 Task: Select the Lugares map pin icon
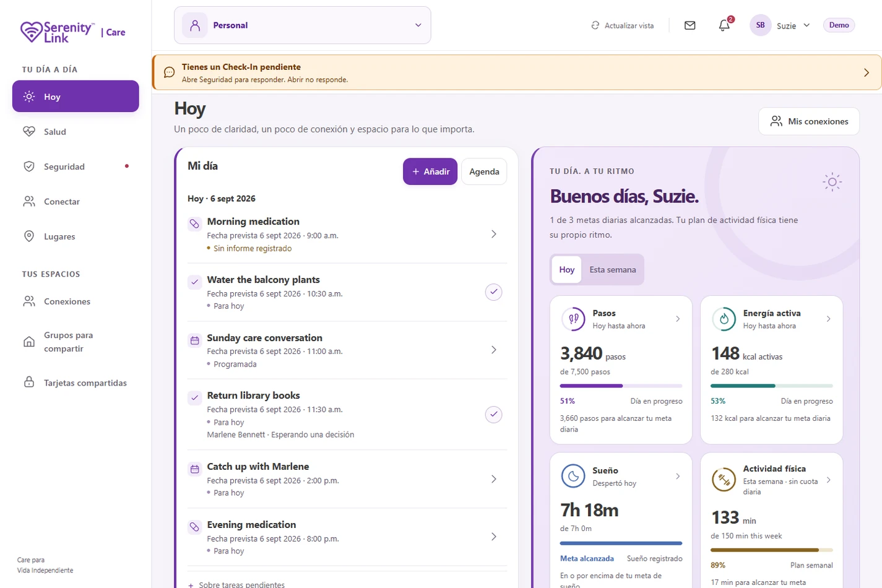click(29, 236)
